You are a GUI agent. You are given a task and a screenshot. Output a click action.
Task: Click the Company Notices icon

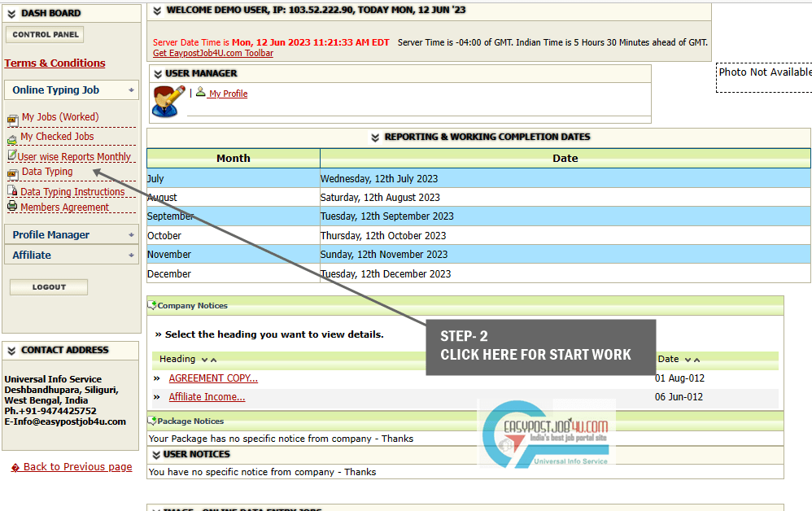click(x=151, y=305)
